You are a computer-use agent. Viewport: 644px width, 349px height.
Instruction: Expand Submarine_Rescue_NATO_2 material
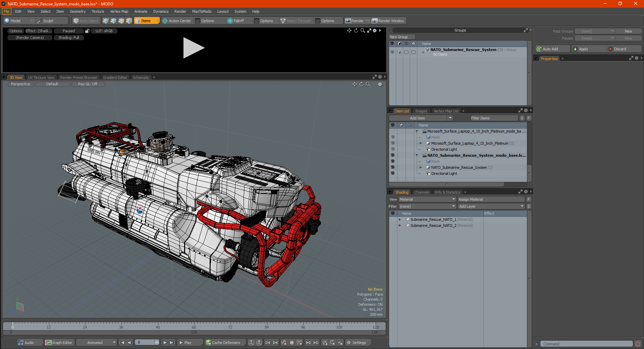(x=400, y=226)
